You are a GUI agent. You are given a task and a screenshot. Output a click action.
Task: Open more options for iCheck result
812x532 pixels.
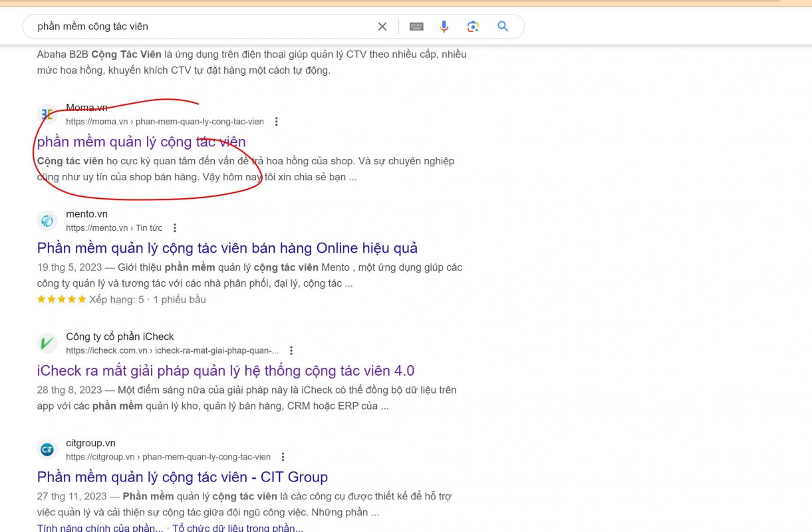291,350
